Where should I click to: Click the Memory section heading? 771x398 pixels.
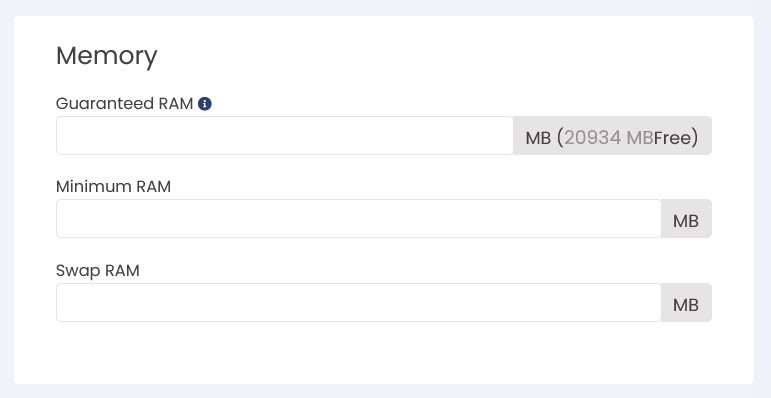[x=107, y=56]
